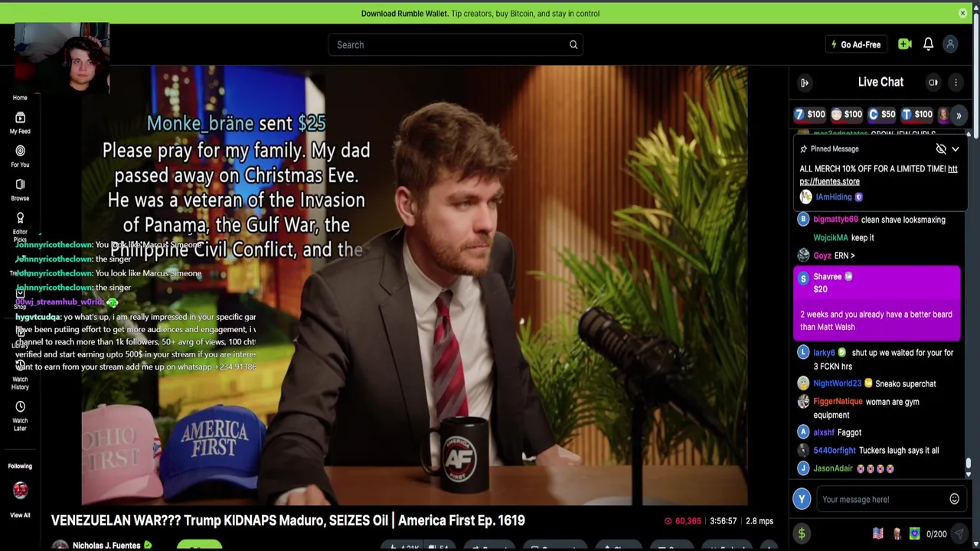This screenshot has height=551, width=980.
Task: Click the green upload video icon
Action: pyautogui.click(x=905, y=44)
